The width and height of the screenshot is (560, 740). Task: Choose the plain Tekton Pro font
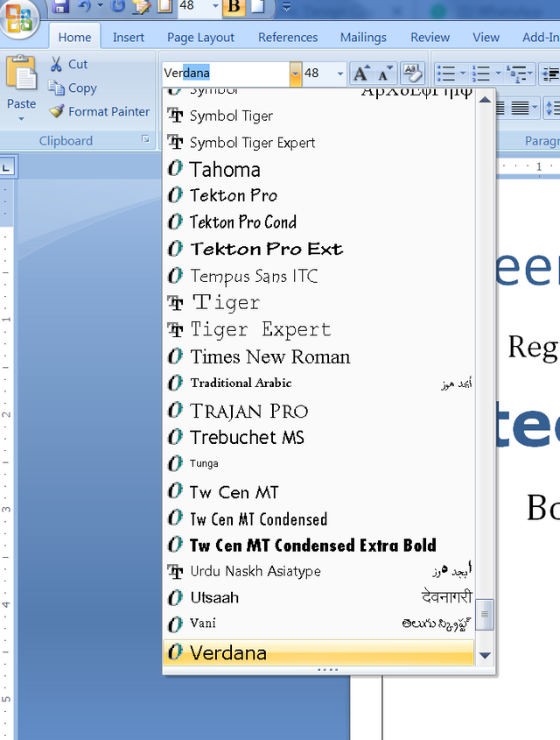click(318, 195)
